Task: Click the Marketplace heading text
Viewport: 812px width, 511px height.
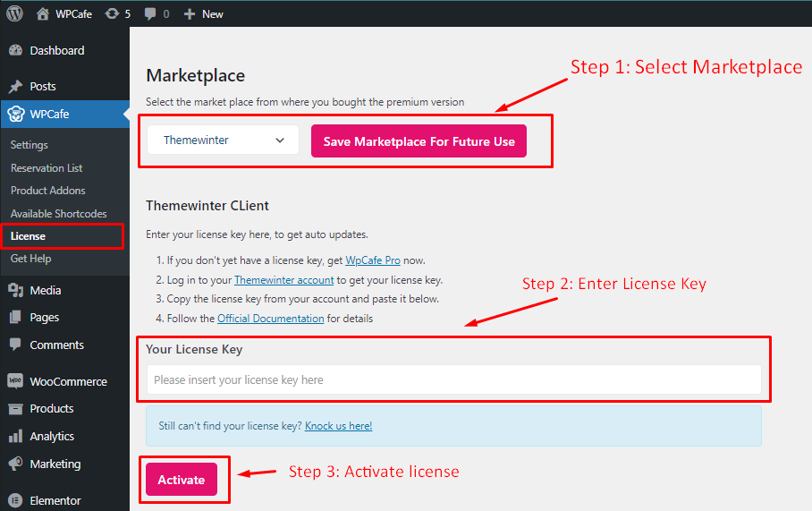Action: [195, 76]
